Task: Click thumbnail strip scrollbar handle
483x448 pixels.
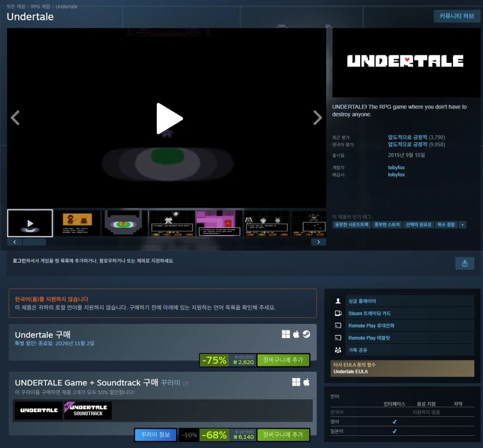Action: (34, 242)
